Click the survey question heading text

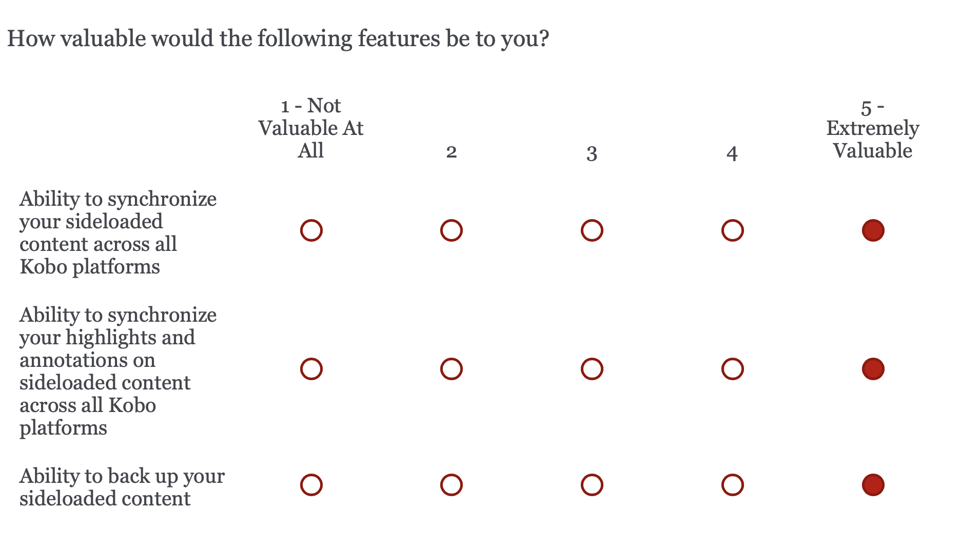[278, 38]
